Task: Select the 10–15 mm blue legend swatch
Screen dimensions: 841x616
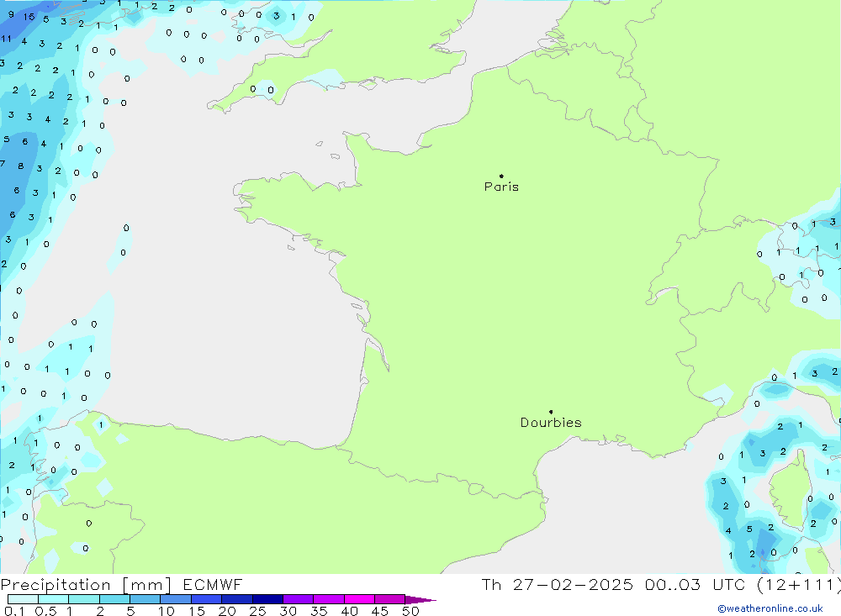Action: (x=176, y=599)
